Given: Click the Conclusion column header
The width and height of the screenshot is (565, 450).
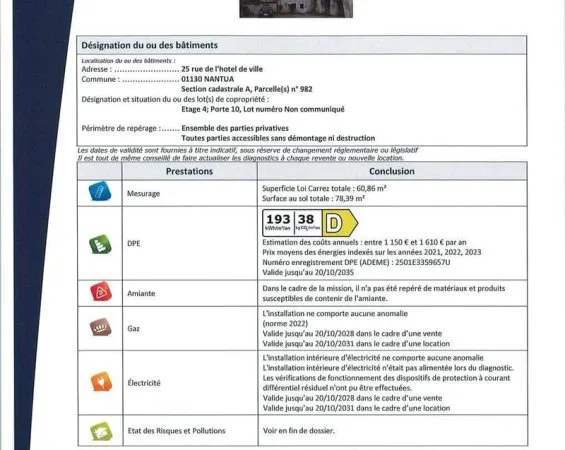Looking at the screenshot, I should (x=392, y=171).
